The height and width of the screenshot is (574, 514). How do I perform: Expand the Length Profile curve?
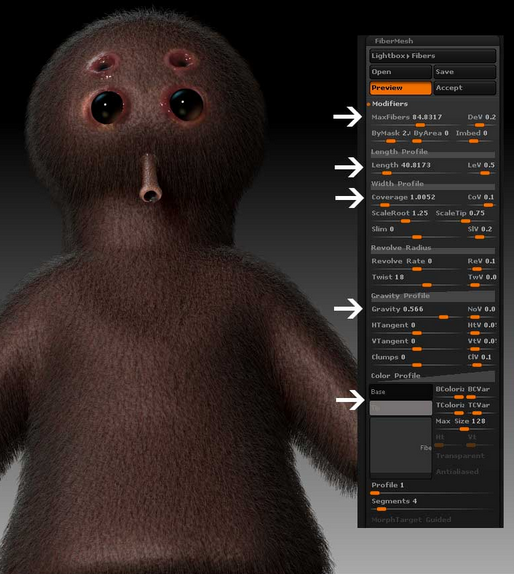433,152
